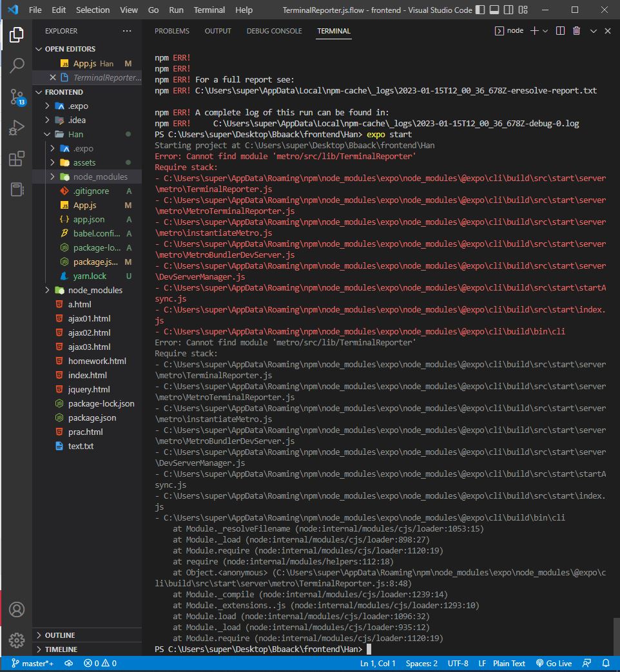Open the Go menu
Viewport: 620px width, 672px height.
pyautogui.click(x=153, y=10)
